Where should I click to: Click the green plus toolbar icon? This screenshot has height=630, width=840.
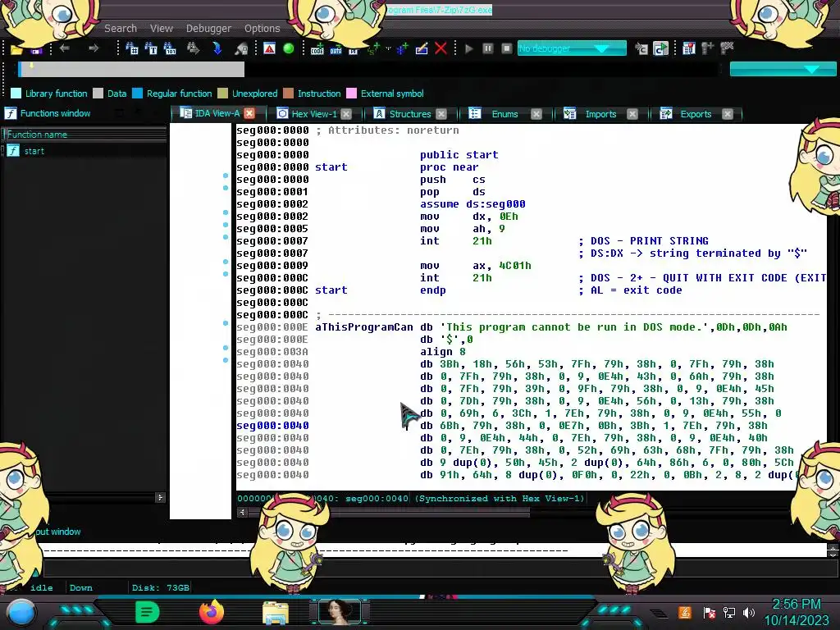[x=373, y=48]
